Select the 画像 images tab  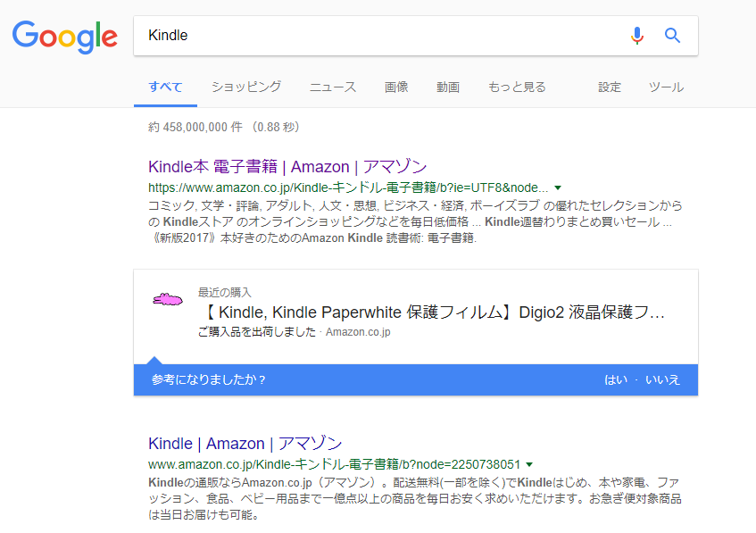(x=396, y=87)
